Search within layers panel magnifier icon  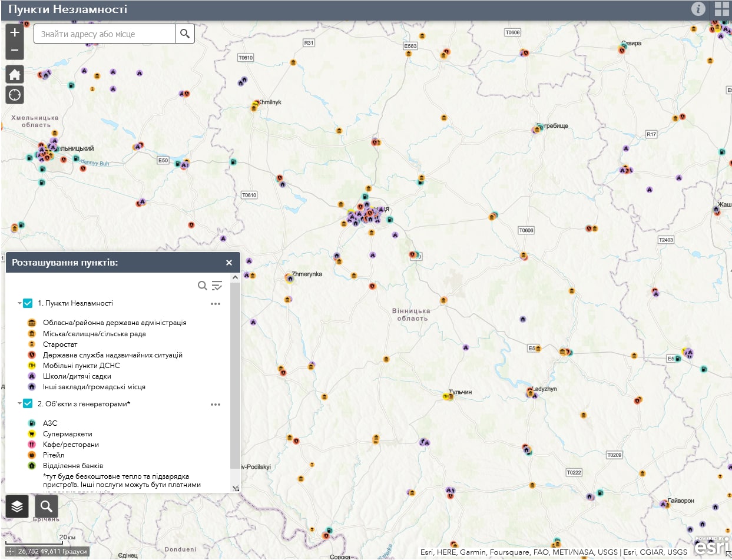(x=202, y=286)
